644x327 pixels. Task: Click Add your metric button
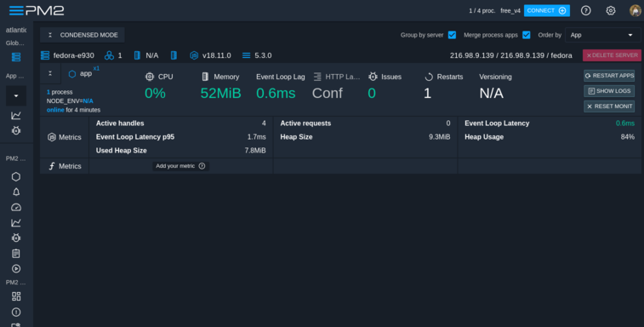click(x=180, y=166)
